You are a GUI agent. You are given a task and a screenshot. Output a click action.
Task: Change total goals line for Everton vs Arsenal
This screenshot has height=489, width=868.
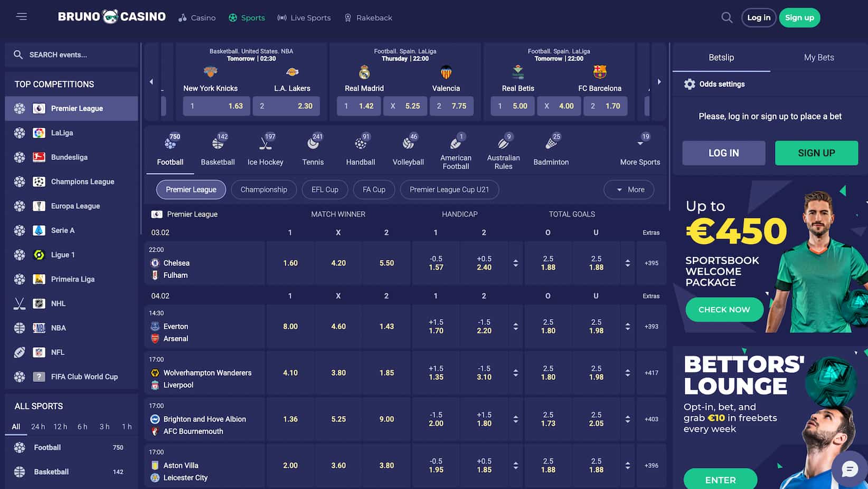[628, 327]
